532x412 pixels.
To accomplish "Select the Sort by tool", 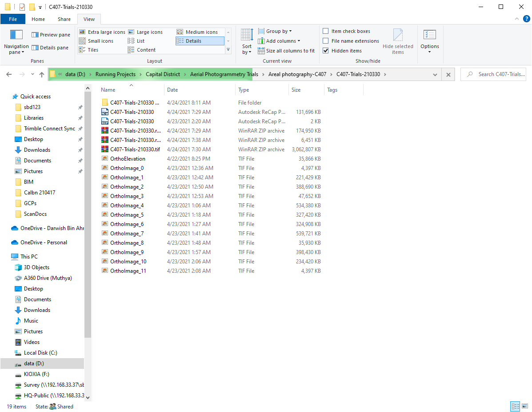I will point(246,42).
